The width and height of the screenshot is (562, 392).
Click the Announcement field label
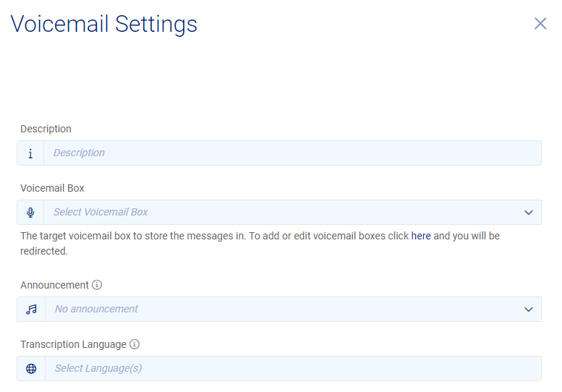(x=54, y=285)
